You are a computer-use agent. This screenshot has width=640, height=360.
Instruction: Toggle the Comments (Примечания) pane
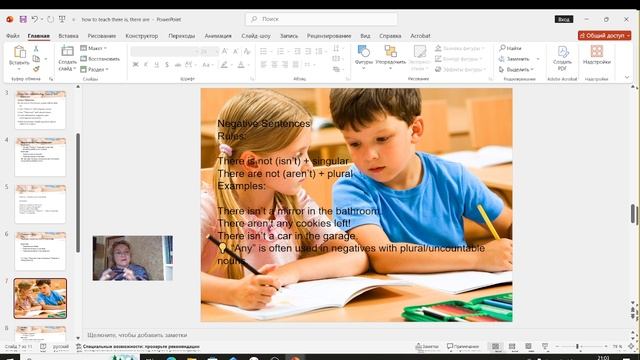[x=463, y=347]
